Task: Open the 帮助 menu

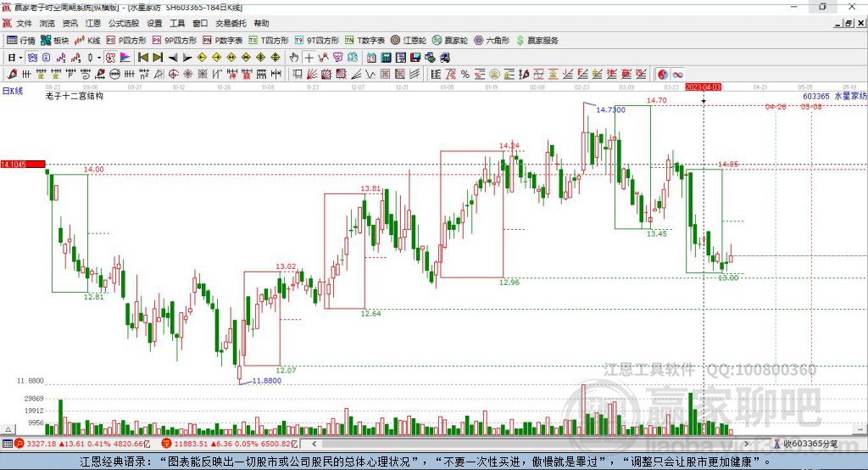Action: tap(261, 23)
